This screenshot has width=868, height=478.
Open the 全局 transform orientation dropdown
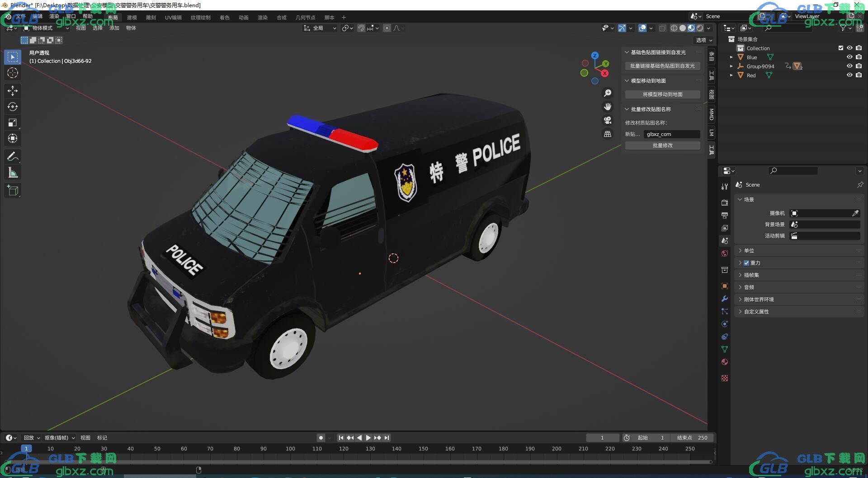click(x=320, y=28)
